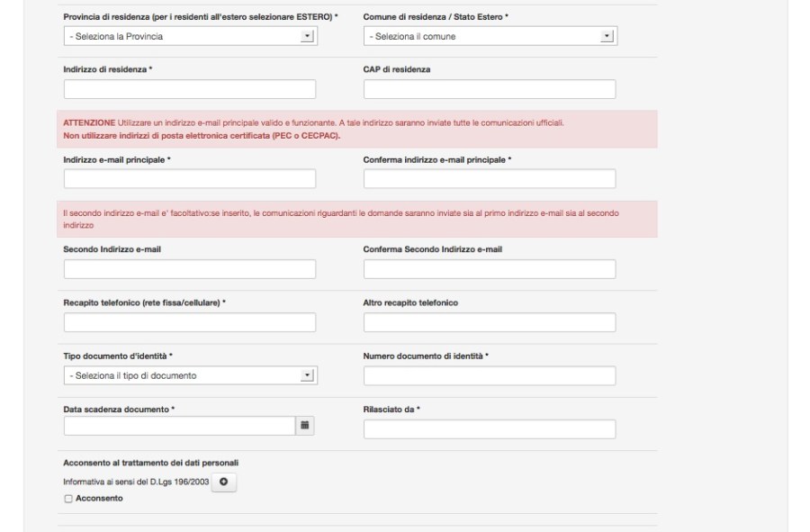This screenshot has width=810, height=532.
Task: Click the CAP di residenza field
Action: (x=489, y=89)
